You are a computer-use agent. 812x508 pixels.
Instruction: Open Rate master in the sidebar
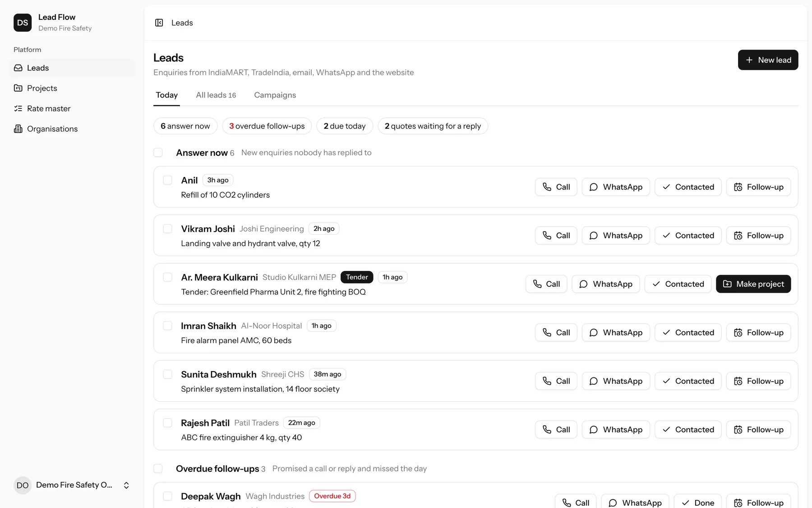[72, 108]
